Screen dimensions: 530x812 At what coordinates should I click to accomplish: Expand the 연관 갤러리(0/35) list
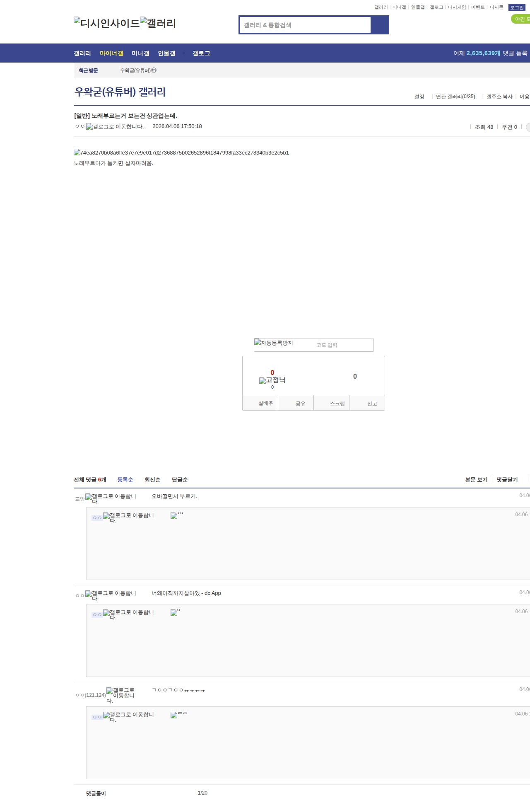point(455,97)
